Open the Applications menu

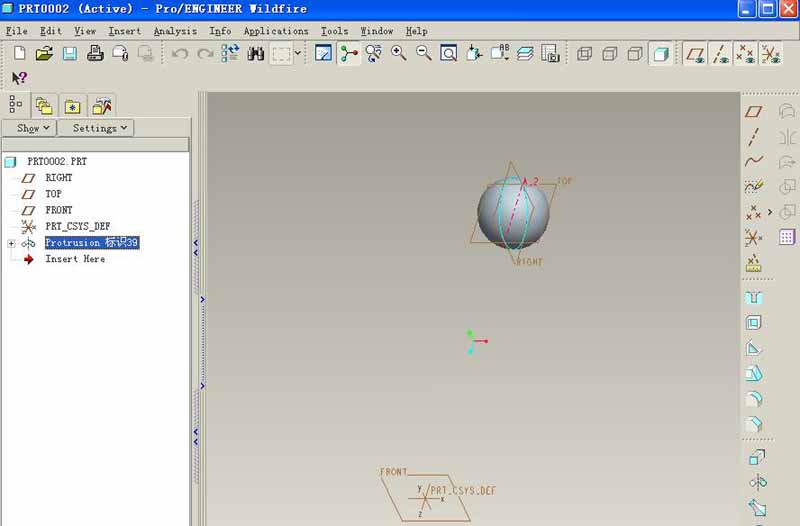276,31
